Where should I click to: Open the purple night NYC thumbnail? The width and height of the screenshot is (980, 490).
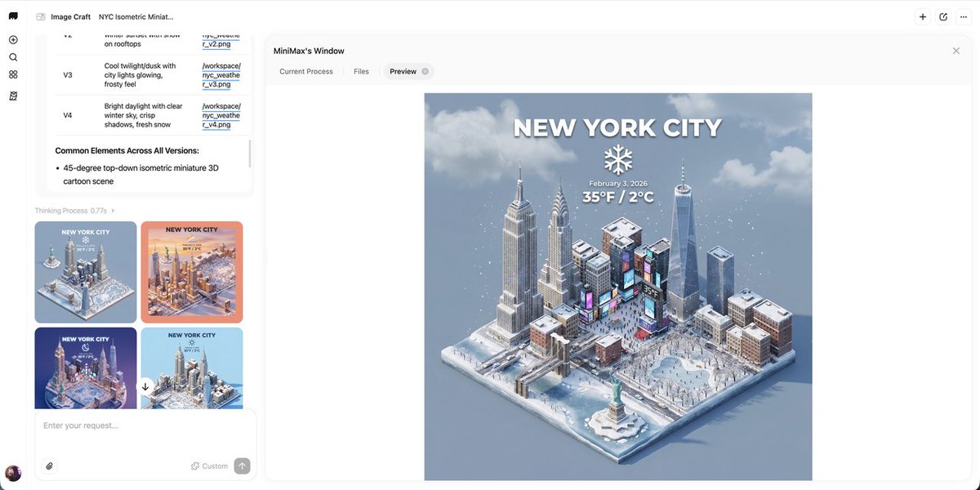point(86,367)
